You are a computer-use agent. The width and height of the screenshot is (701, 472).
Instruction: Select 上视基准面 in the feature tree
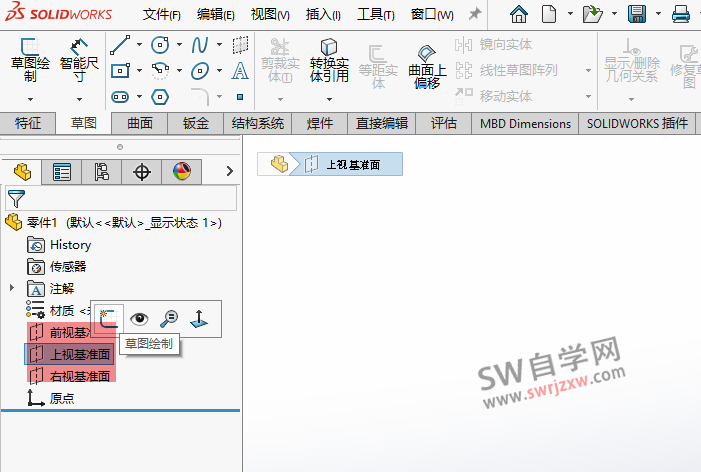pyautogui.click(x=69, y=354)
